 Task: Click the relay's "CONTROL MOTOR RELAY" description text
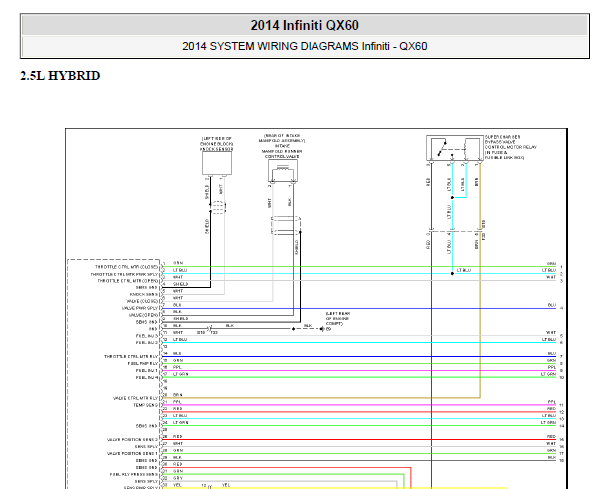511,147
